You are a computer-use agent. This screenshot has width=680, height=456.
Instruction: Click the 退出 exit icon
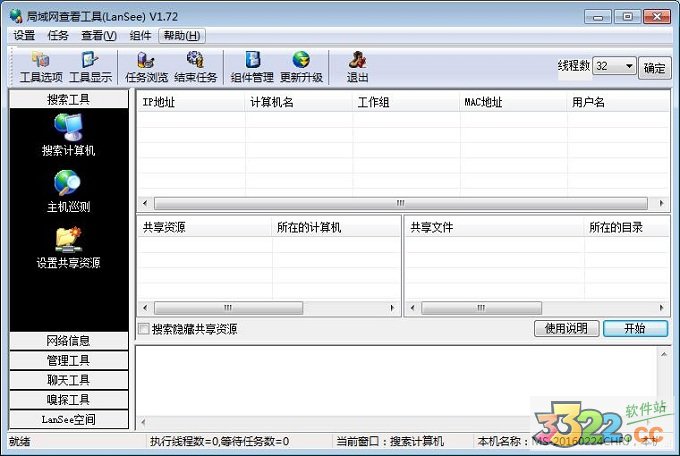[x=357, y=67]
